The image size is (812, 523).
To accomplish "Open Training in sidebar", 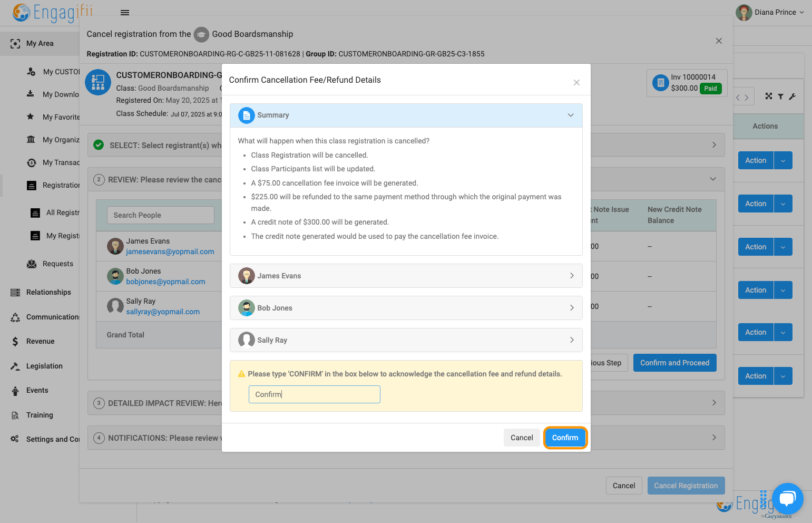I will 40,415.
